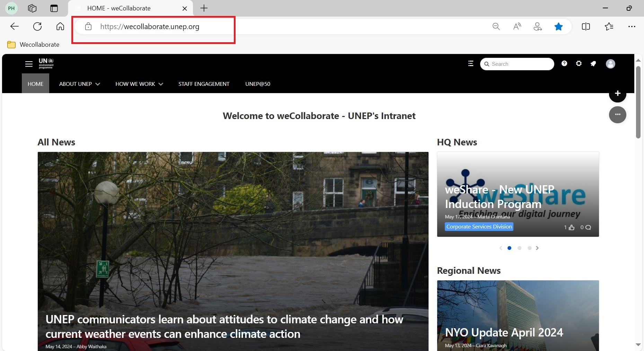Click the scrollbar down arrow

point(638,345)
